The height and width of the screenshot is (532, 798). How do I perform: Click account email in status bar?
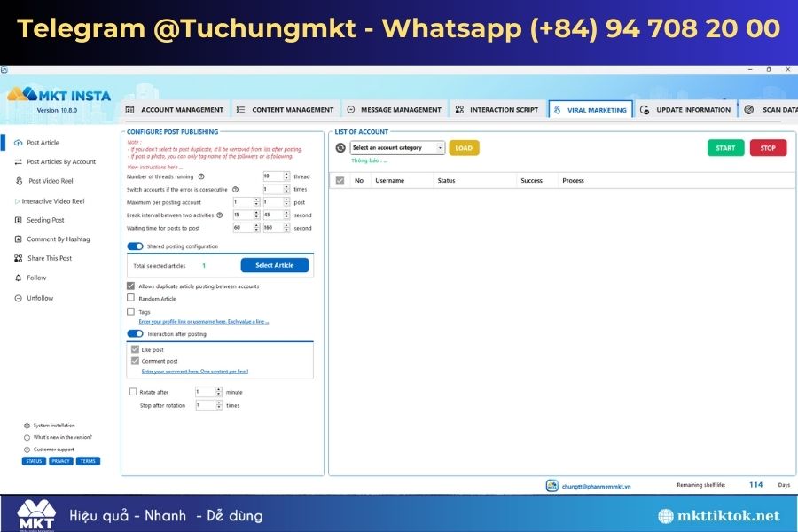596,486
